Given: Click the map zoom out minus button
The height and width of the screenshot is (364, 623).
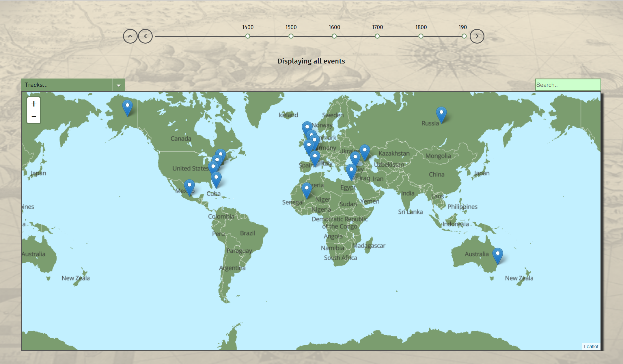Looking at the screenshot, I should tap(34, 116).
